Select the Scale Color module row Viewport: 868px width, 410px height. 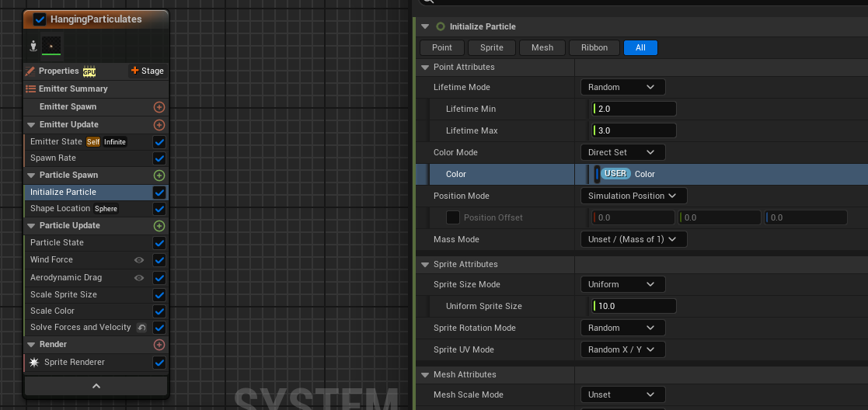pos(96,311)
